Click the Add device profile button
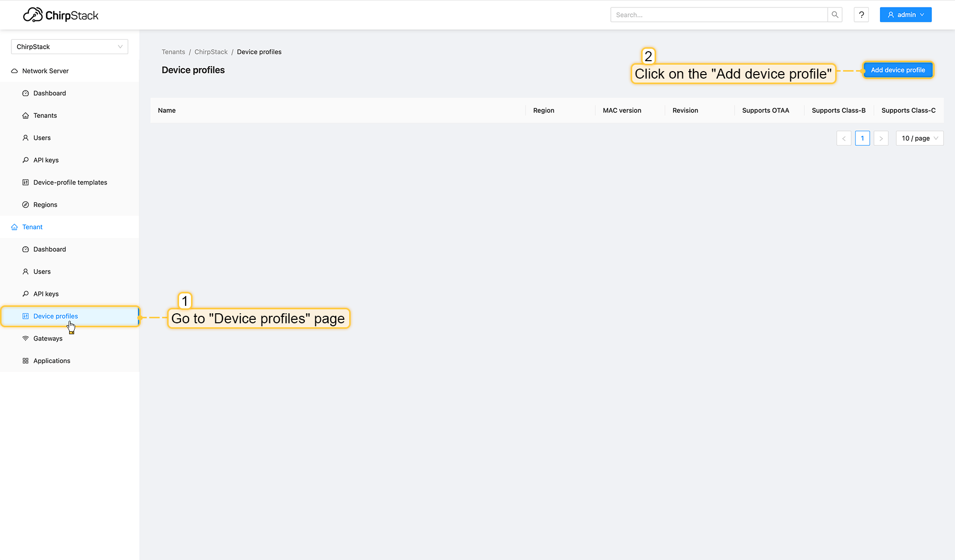 897,70
